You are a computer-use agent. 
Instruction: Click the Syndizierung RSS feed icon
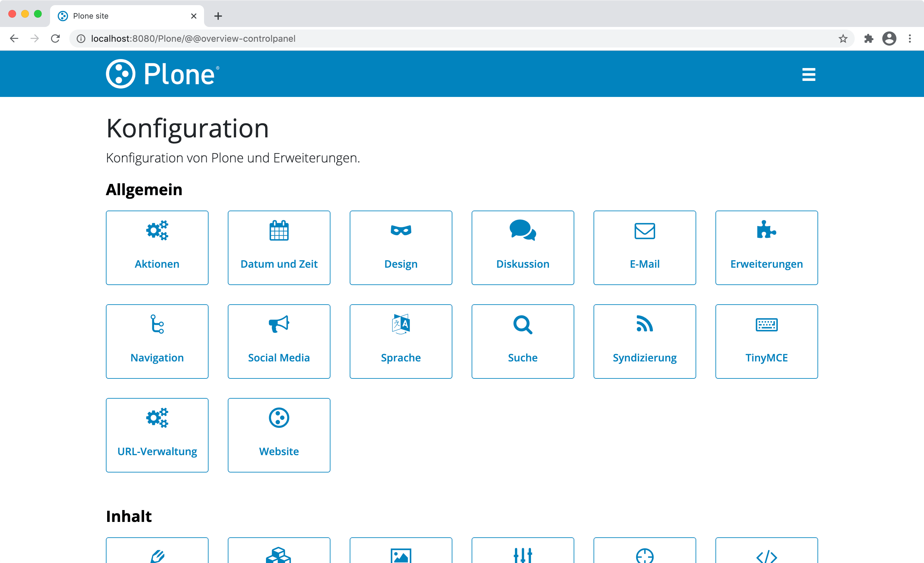tap(644, 324)
